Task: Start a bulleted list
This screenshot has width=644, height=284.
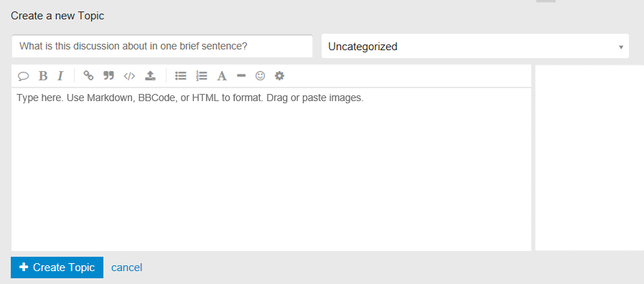Action: pos(181,75)
